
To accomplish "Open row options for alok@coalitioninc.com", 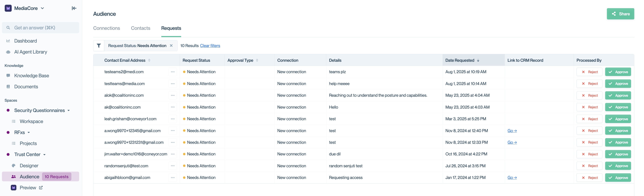I will pos(173,95).
